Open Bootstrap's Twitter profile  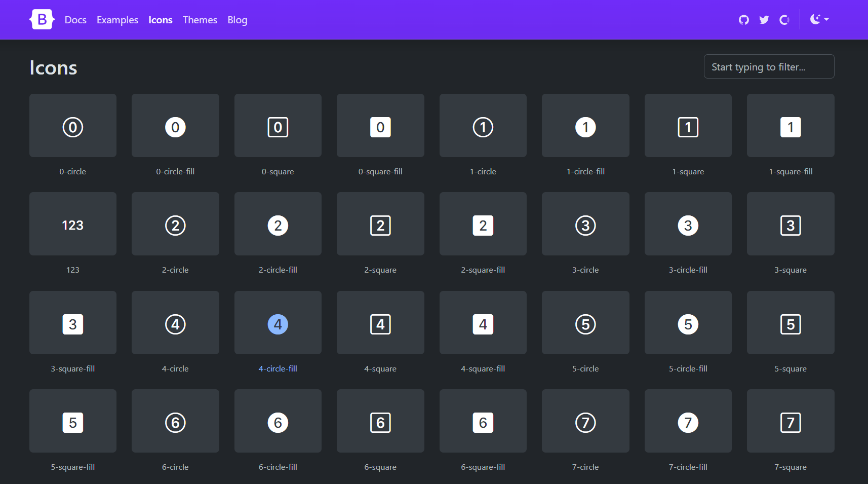pyautogui.click(x=764, y=19)
